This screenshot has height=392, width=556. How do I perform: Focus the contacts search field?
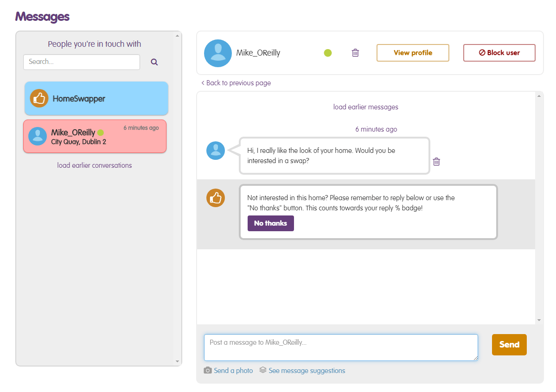coord(82,62)
